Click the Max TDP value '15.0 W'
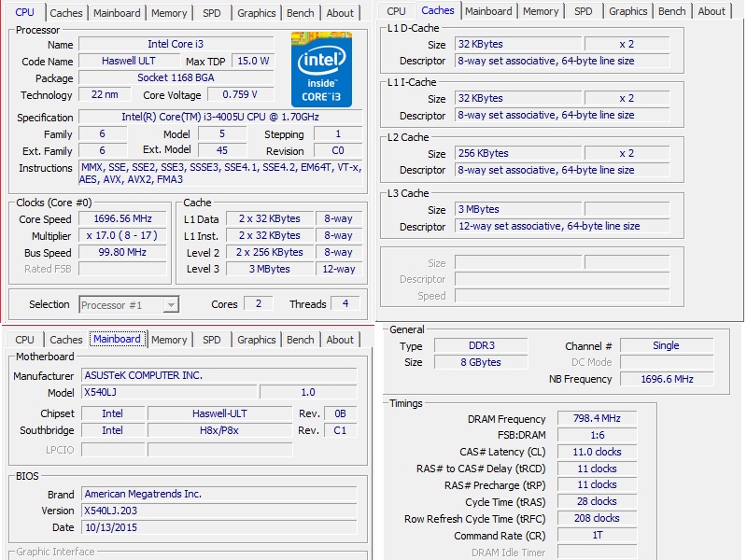The height and width of the screenshot is (560, 747). (x=253, y=61)
